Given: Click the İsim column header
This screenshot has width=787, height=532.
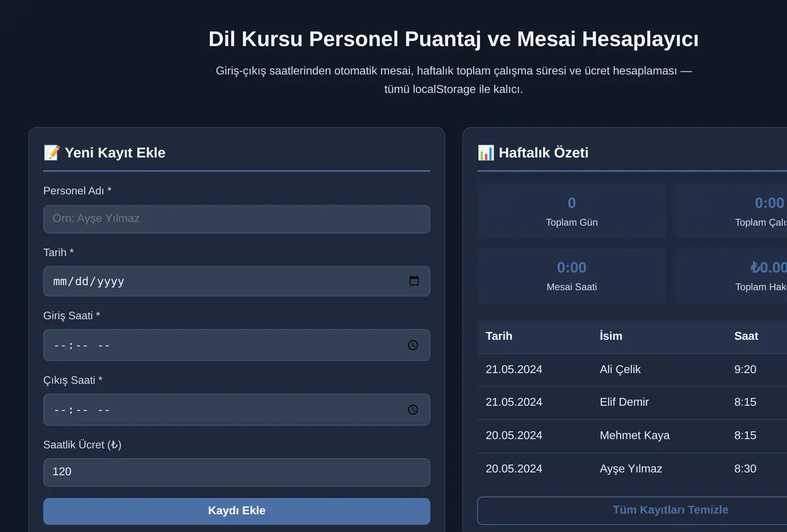Looking at the screenshot, I should click(x=611, y=336).
